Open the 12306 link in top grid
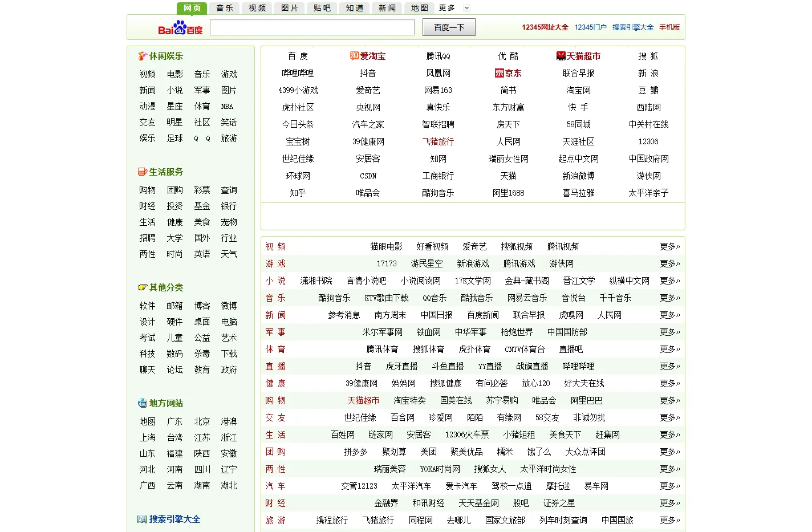Viewport: 812px width, 532px height. 648,141
